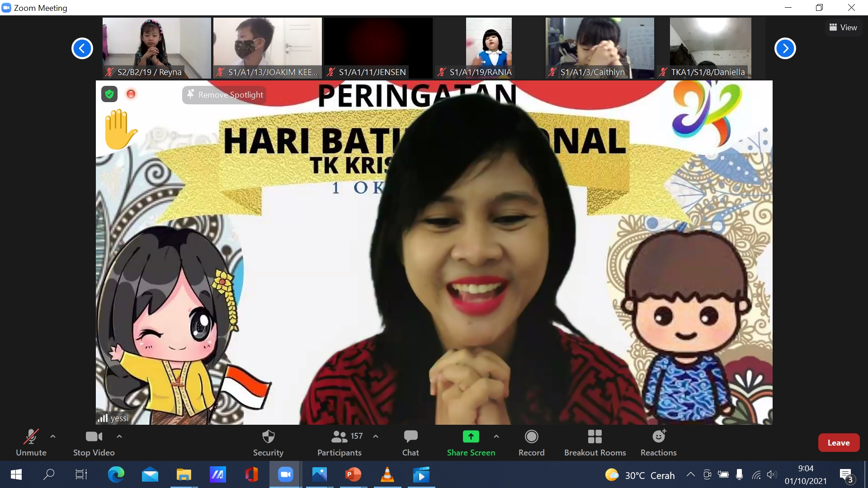Expand the arrow next to Participants count

pos(376,436)
